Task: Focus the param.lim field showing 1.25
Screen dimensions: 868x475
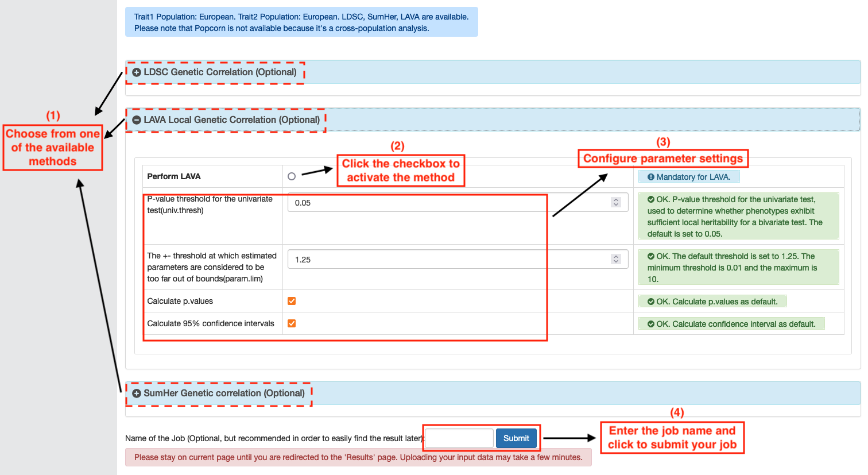Action: (x=448, y=260)
